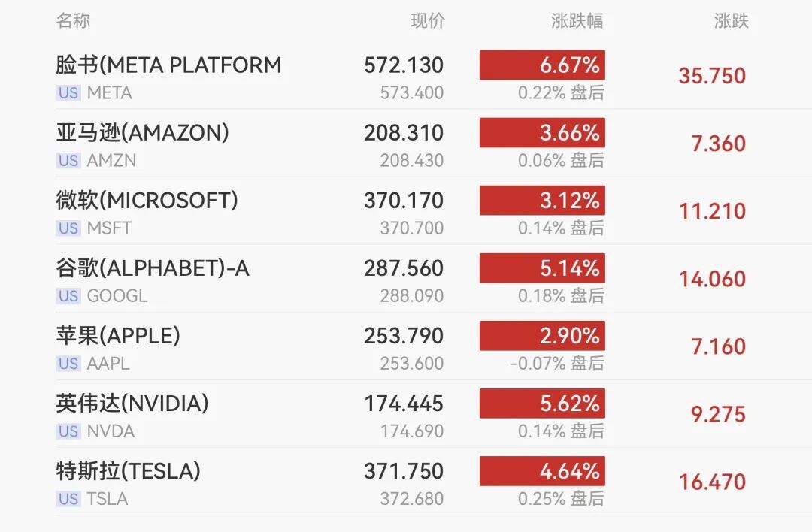Select the 微软 (MICROSOFT) stock name

[147, 201]
